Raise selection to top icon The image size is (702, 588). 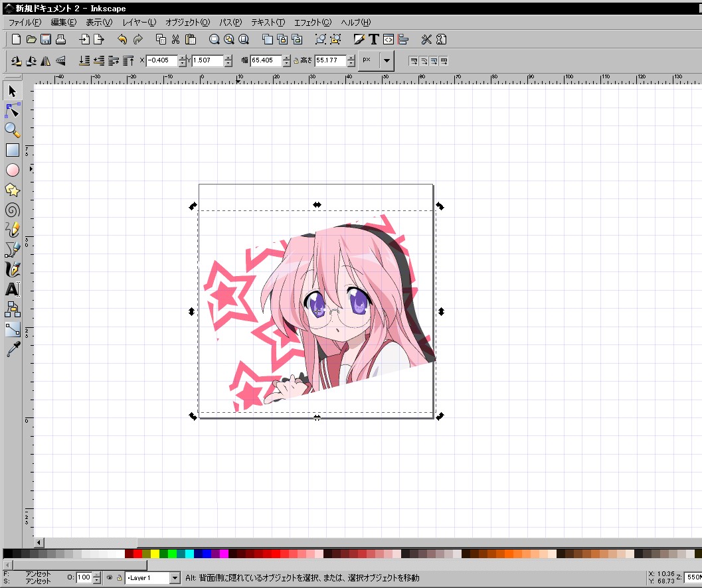128,60
